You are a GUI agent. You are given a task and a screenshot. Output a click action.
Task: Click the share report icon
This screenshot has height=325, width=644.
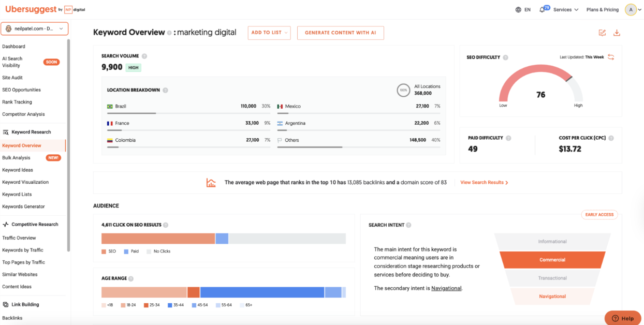(x=602, y=33)
